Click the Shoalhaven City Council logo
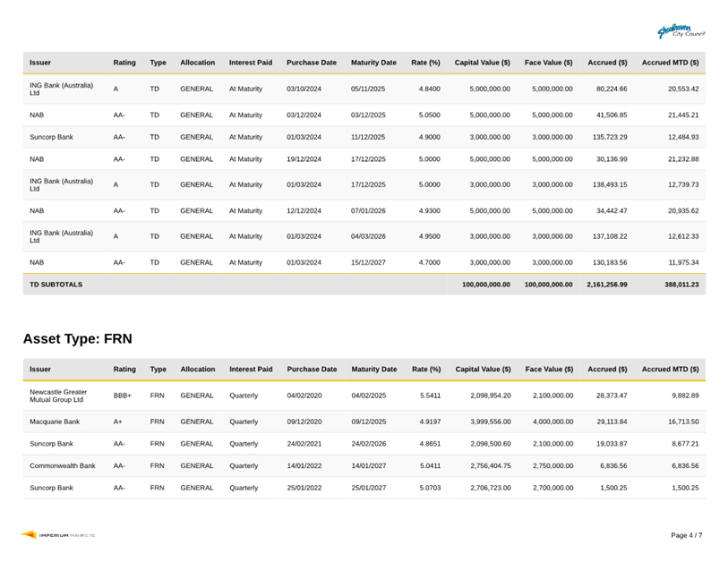The width and height of the screenshot is (728, 562). pyautogui.click(x=681, y=32)
